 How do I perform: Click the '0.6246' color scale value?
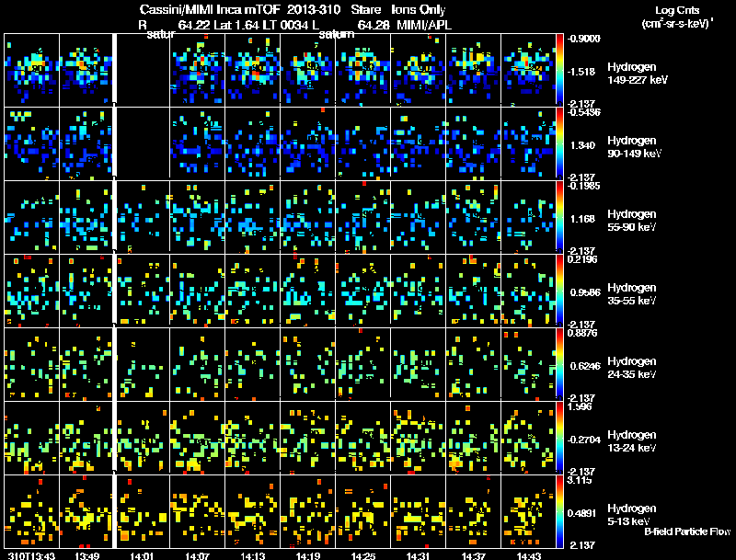(585, 366)
